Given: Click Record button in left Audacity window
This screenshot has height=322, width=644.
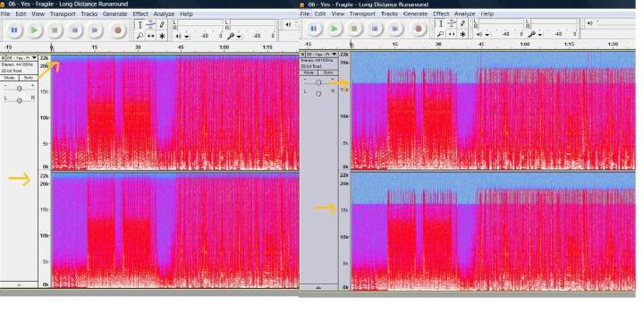Looking at the screenshot, I should pos(118,30).
